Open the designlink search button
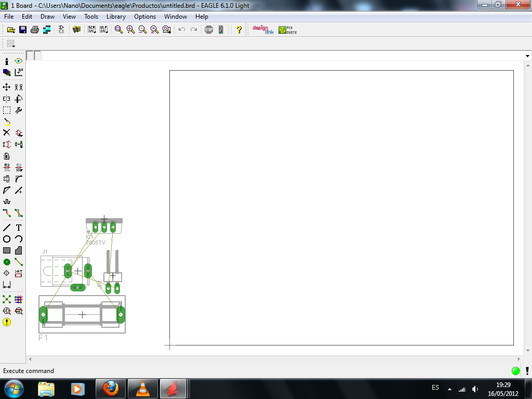Screen dimensions: 532x399 click(263, 30)
